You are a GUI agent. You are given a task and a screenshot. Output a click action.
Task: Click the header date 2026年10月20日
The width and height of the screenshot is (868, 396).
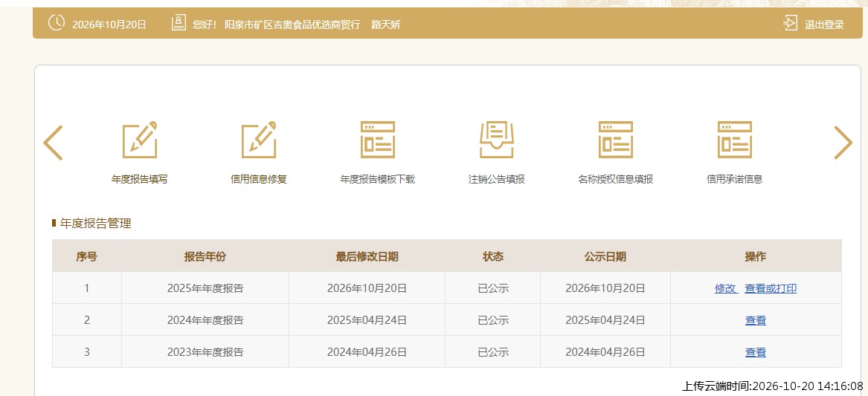click(109, 25)
